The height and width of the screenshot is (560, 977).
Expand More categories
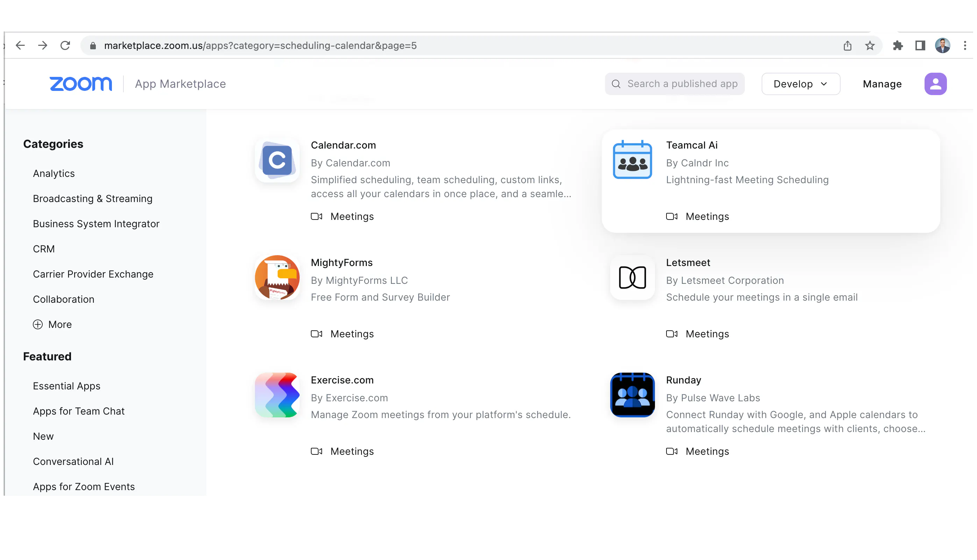click(x=53, y=325)
